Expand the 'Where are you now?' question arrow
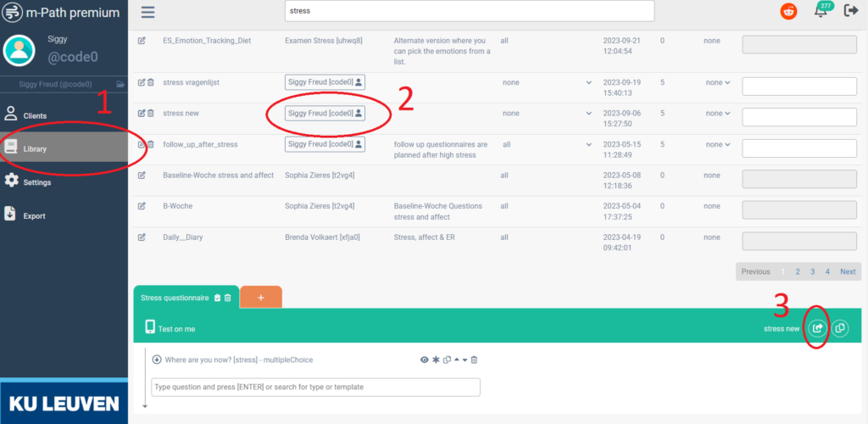This screenshot has height=424, width=868. point(157,360)
